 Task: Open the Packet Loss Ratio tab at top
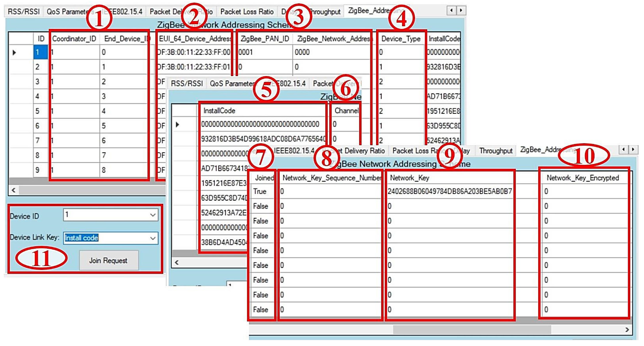pos(247,12)
